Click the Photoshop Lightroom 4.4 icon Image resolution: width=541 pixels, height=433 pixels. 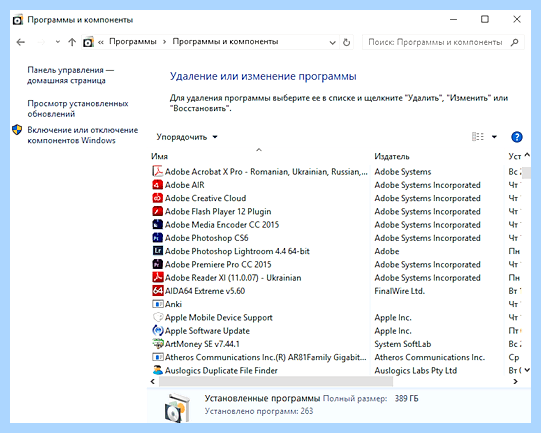pyautogui.click(x=158, y=251)
